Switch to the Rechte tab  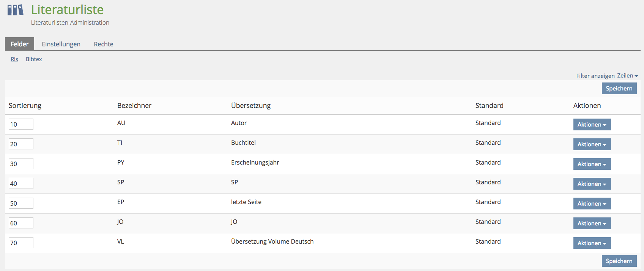point(104,44)
